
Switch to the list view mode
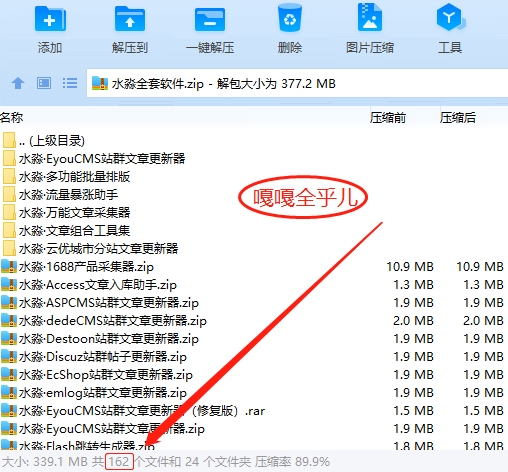point(70,83)
